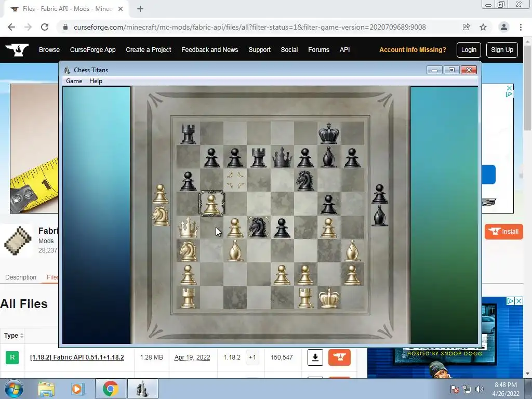Click the black bishop on g7
Screen dimensions: 532x399
328,157
